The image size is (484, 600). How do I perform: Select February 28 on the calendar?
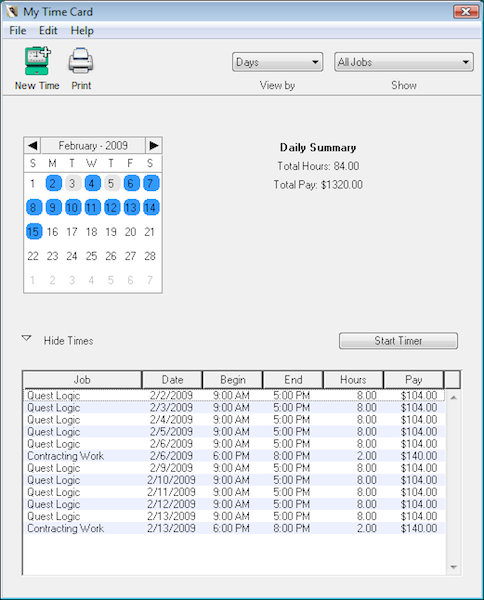pyautogui.click(x=150, y=256)
